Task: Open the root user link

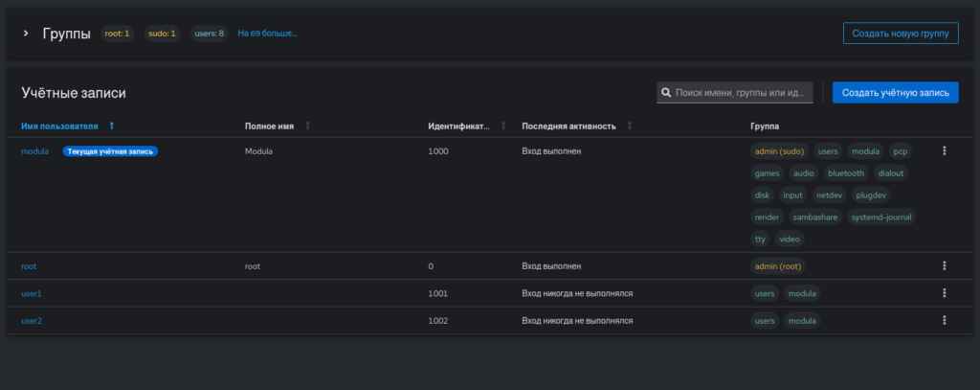Action: (29, 266)
